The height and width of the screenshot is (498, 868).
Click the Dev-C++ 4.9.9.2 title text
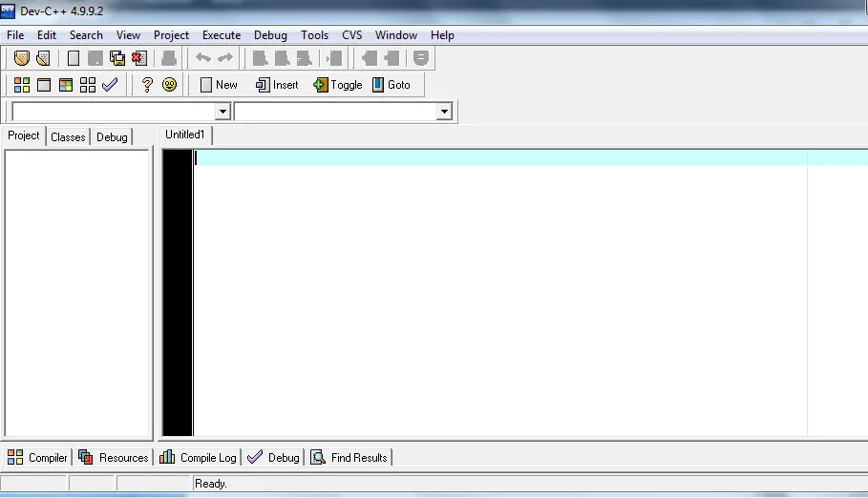pyautogui.click(x=61, y=11)
